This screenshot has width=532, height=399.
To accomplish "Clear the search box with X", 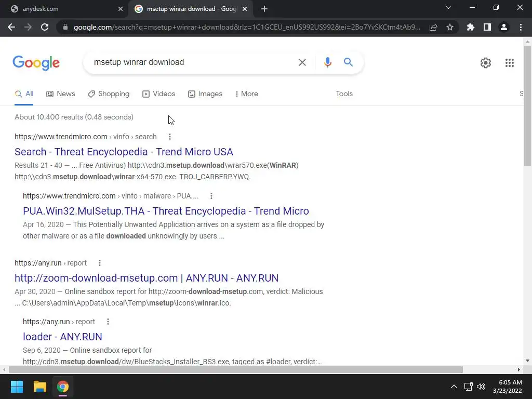I will pos(302,62).
